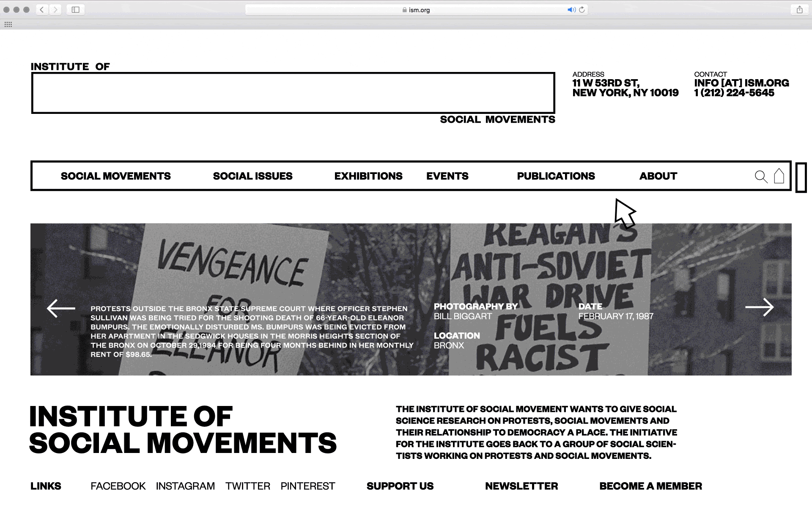
Task: Go to next slide with right arrow
Action: click(760, 307)
